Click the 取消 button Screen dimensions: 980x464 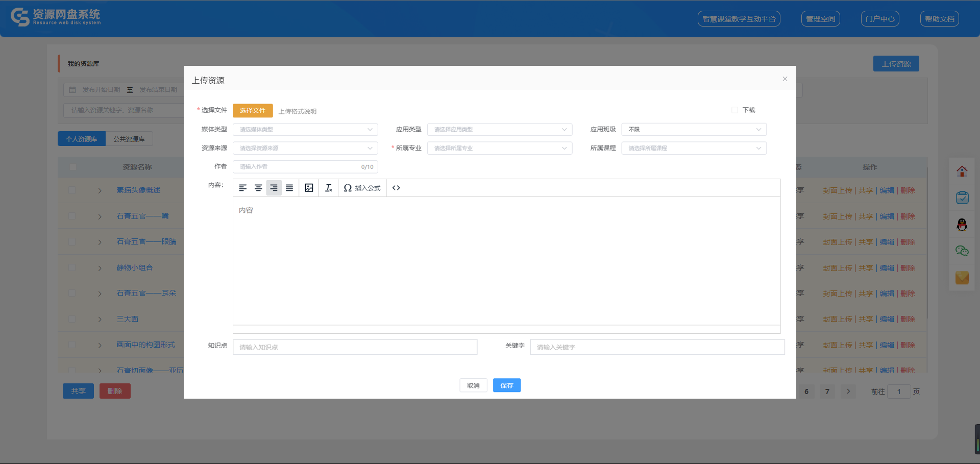click(x=473, y=385)
